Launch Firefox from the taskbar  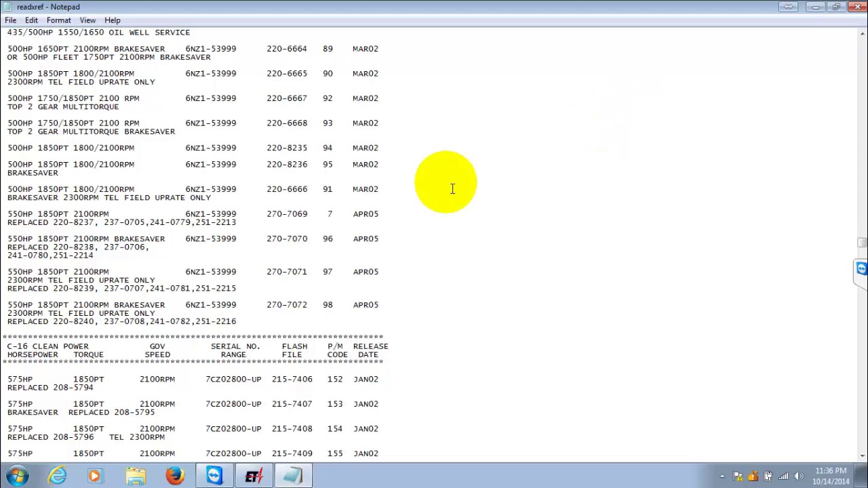point(174,476)
